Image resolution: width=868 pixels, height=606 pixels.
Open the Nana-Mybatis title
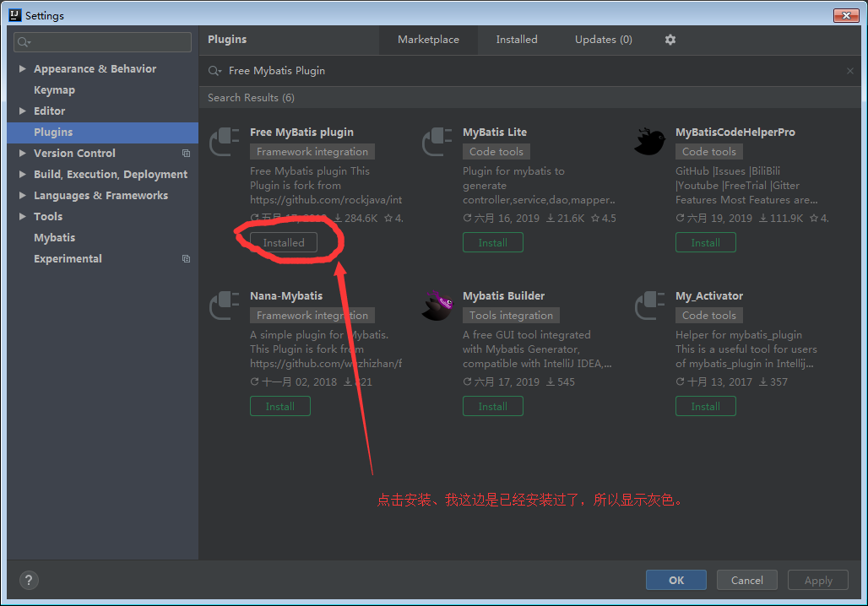[x=286, y=296]
